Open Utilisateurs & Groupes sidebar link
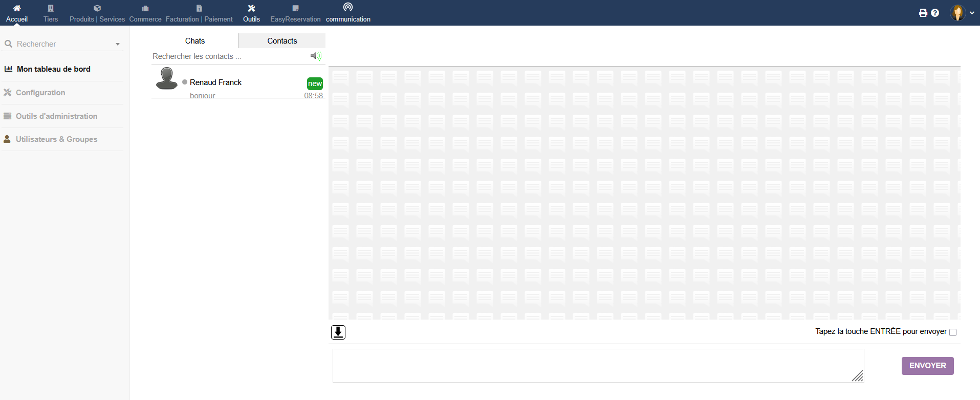The height and width of the screenshot is (400, 980). coord(56,139)
